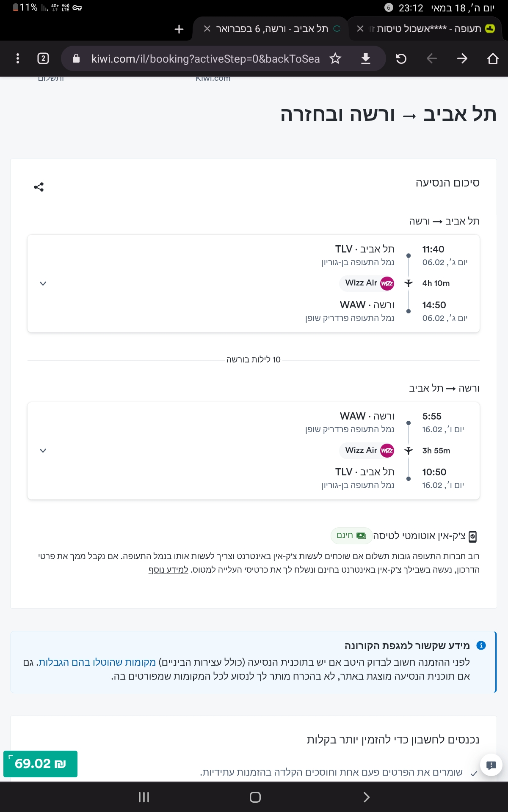Viewport: 508px width, 812px height.
Task: Open the 'למידע נוסף' link
Action: 168,570
